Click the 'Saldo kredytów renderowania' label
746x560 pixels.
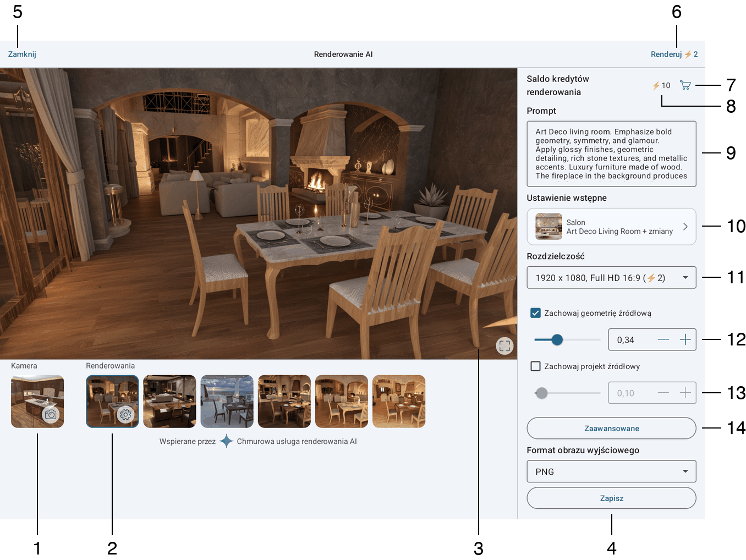[558, 85]
